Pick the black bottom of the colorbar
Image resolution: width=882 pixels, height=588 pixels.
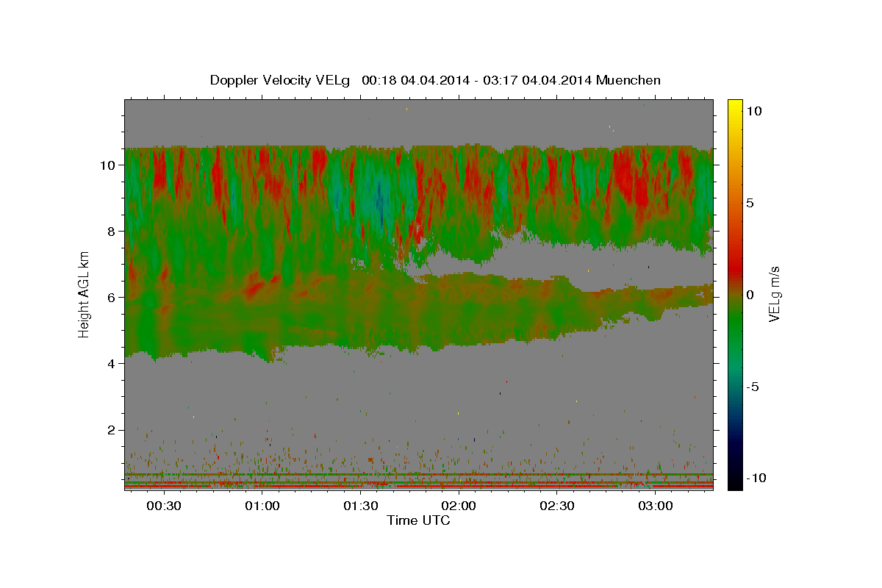click(735, 484)
